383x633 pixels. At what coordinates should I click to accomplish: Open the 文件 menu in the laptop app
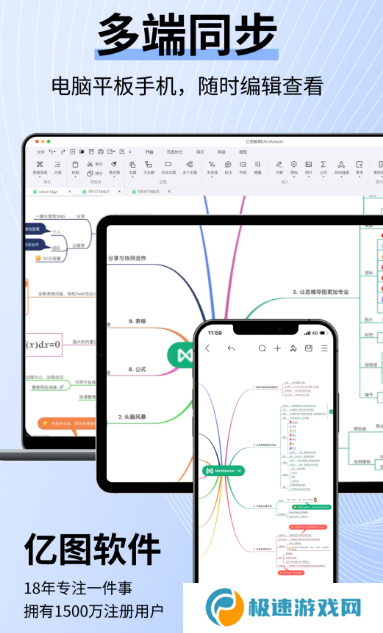pos(41,152)
